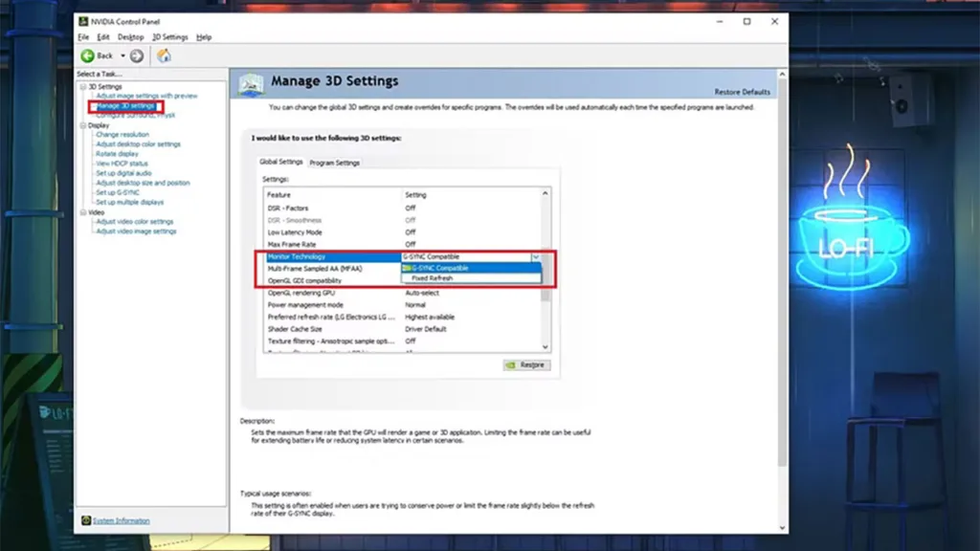The width and height of the screenshot is (980, 551).
Task: Open the Help menu
Action: click(x=204, y=37)
